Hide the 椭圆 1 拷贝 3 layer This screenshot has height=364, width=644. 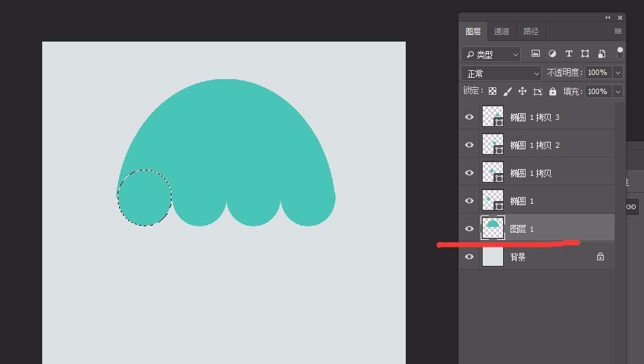[469, 117]
